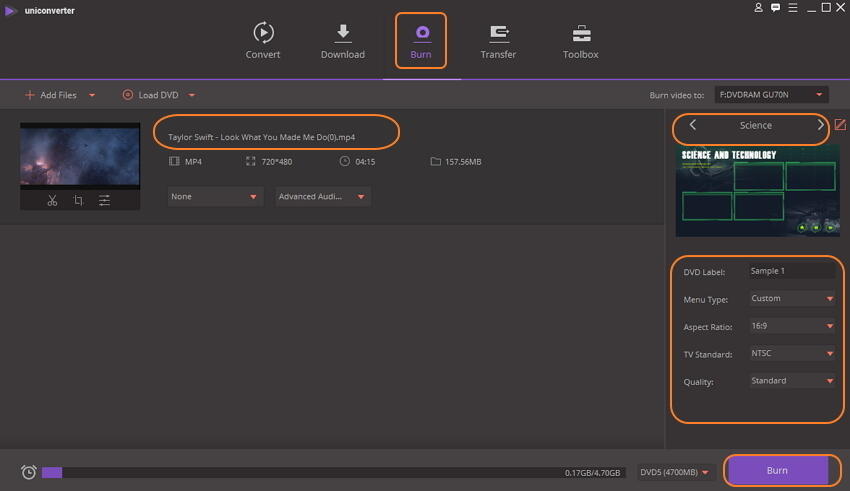Open the feedback message icon
This screenshot has width=850, height=491.
[x=776, y=8]
